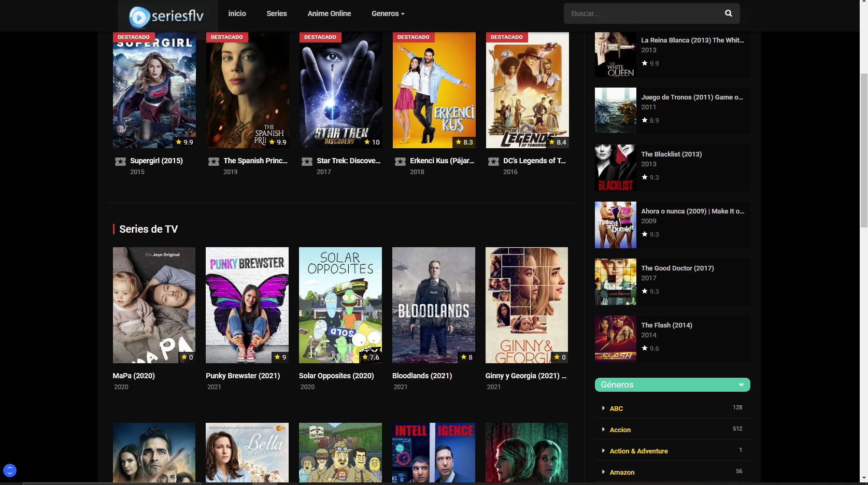Select the Ginny & Georgia poster thumbnail

click(527, 305)
